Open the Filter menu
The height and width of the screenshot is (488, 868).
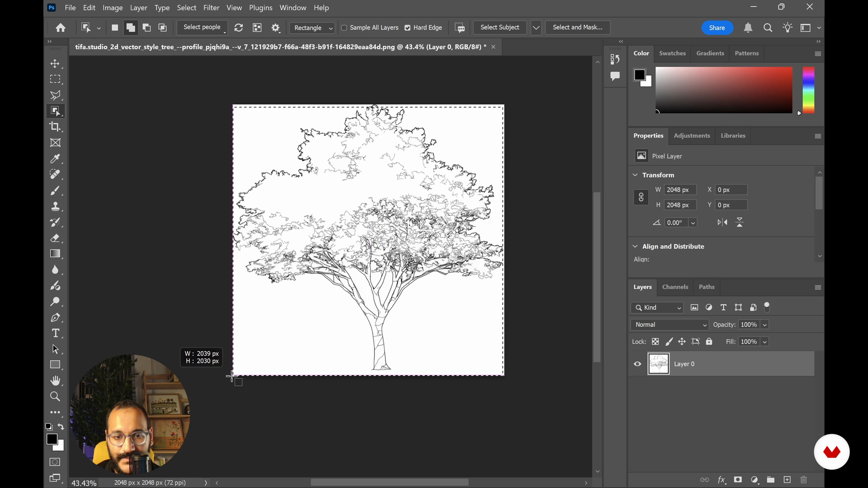[211, 8]
